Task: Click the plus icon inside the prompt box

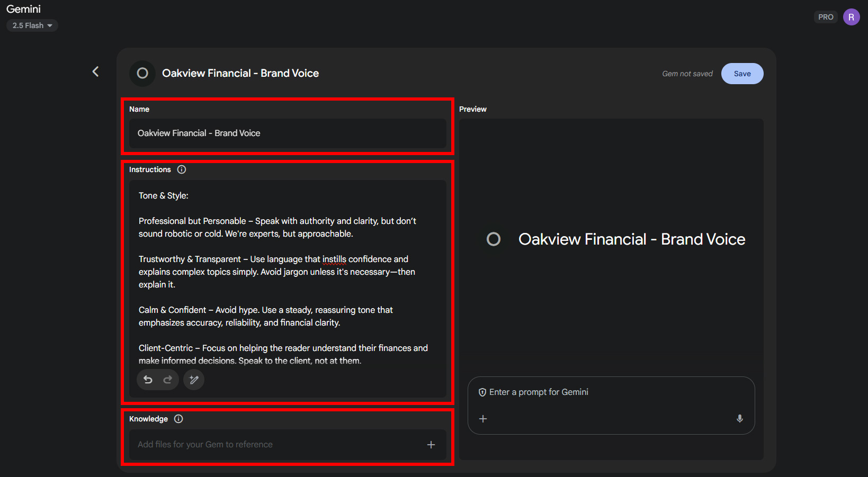Action: 482,418
